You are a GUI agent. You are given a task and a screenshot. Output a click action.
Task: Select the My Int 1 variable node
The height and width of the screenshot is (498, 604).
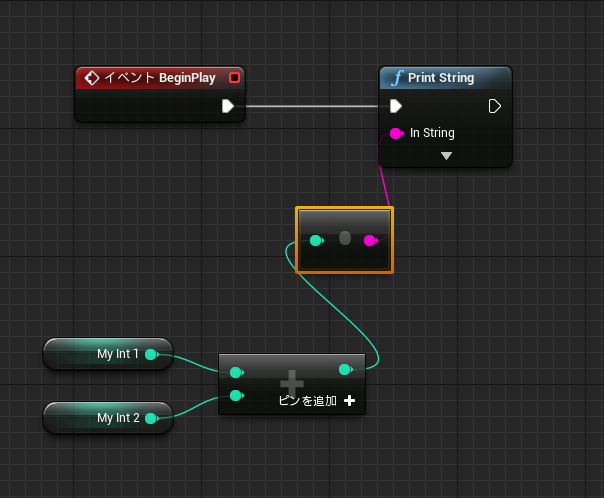pos(108,354)
